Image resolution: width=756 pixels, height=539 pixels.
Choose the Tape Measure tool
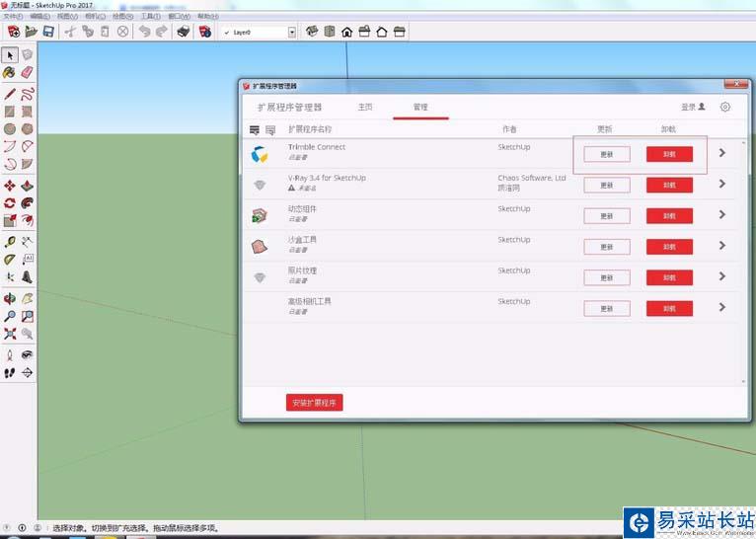[x=10, y=242]
